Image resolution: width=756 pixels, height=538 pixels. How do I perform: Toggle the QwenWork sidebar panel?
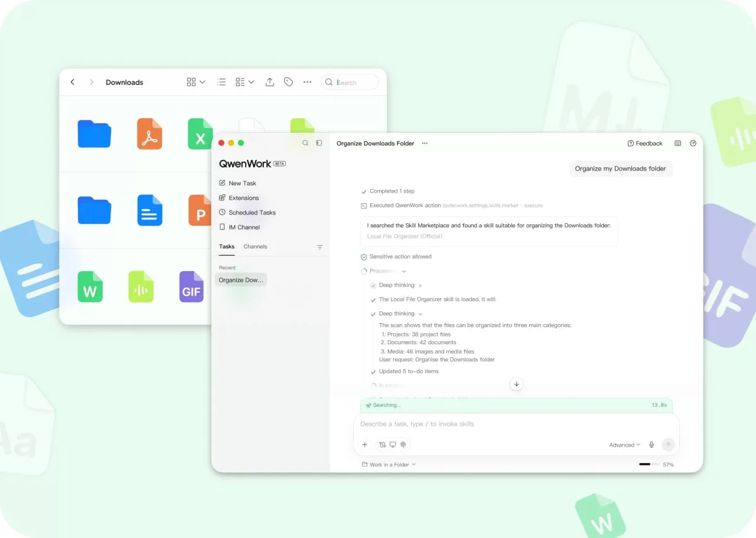click(319, 143)
